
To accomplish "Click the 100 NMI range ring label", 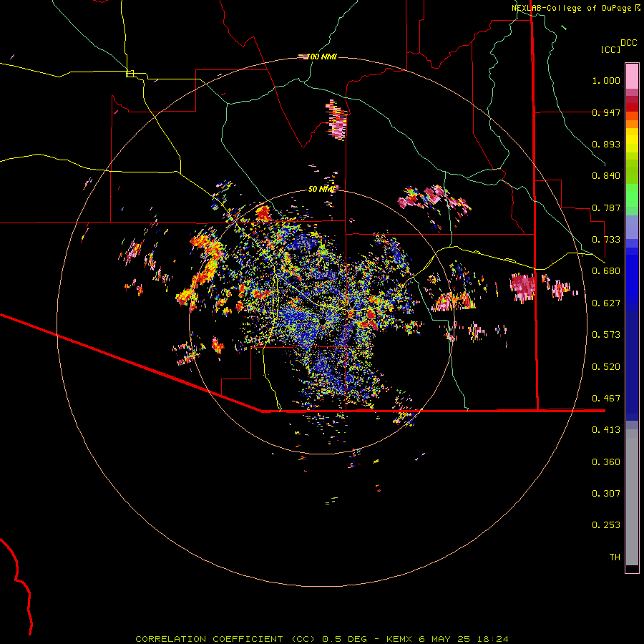I will click(322, 57).
